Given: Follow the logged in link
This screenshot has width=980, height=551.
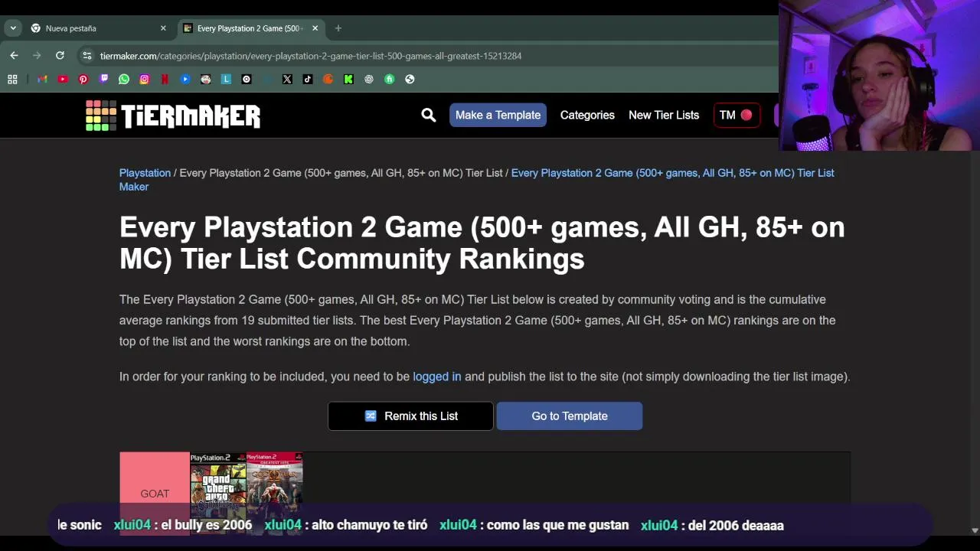Looking at the screenshot, I should [437, 377].
